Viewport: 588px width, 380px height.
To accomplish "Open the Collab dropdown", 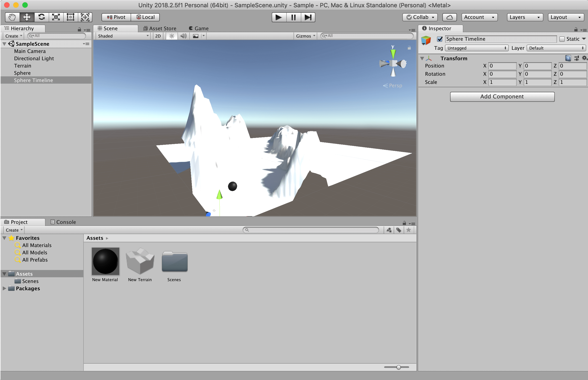I will tap(420, 17).
